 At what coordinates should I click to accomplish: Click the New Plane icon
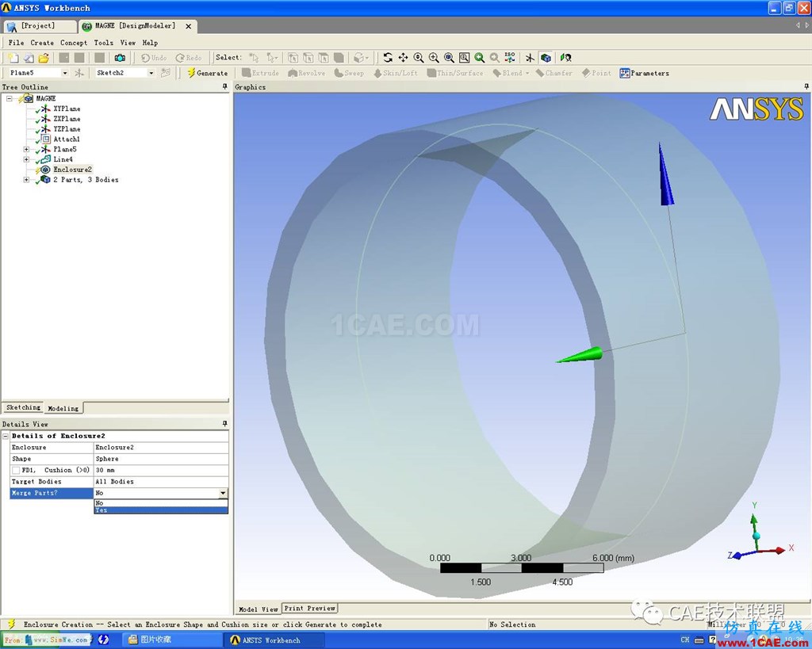point(79,73)
